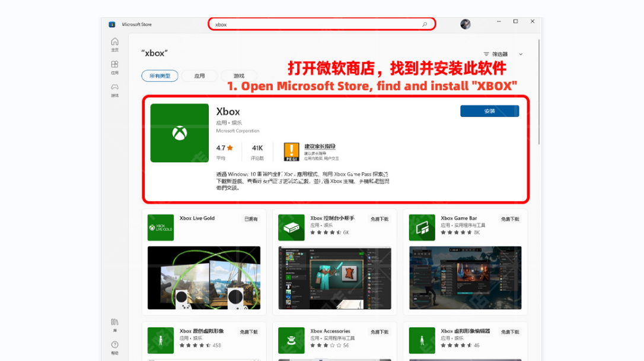Open the Xbox 控制台小帮手 screenshot thumbnail
Viewport: 644px width, 361px height.
click(x=334, y=277)
